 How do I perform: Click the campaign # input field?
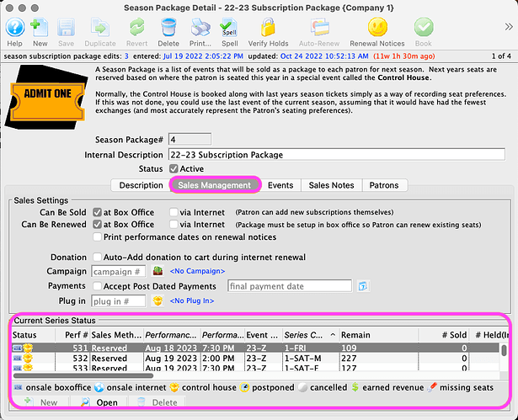click(x=118, y=271)
